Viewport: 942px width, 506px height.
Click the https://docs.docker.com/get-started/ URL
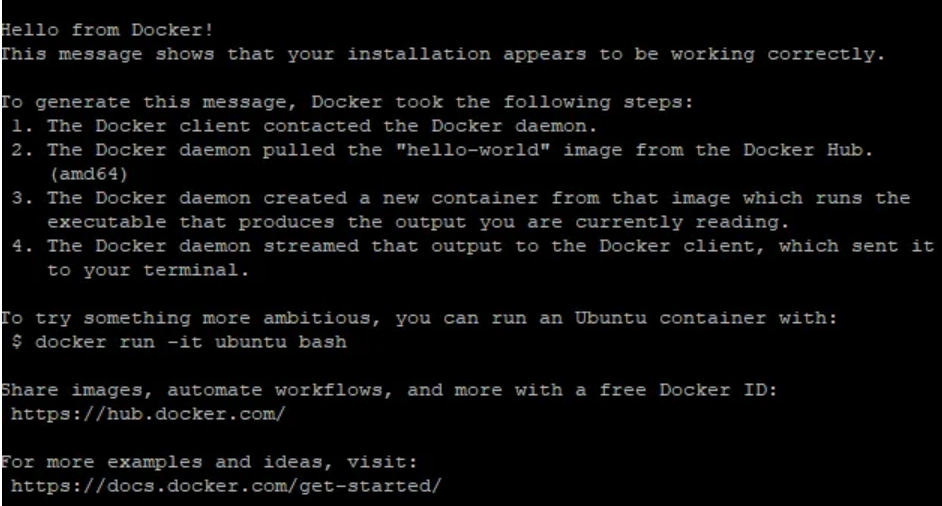(x=226, y=486)
